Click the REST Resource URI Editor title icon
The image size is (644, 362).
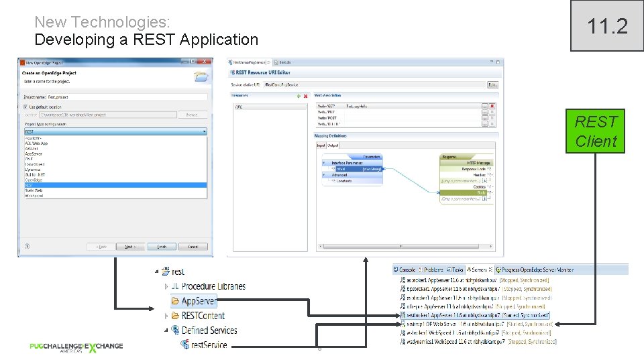233,72
